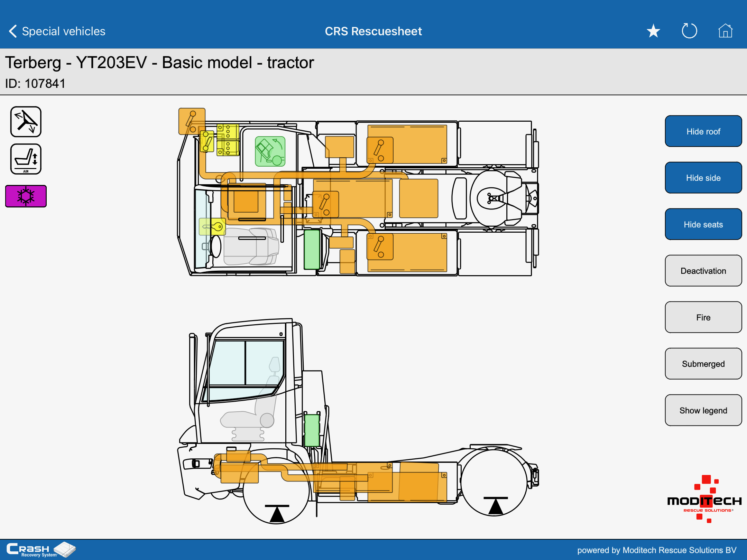Open Deactivation information
747x560 pixels.
click(x=703, y=271)
